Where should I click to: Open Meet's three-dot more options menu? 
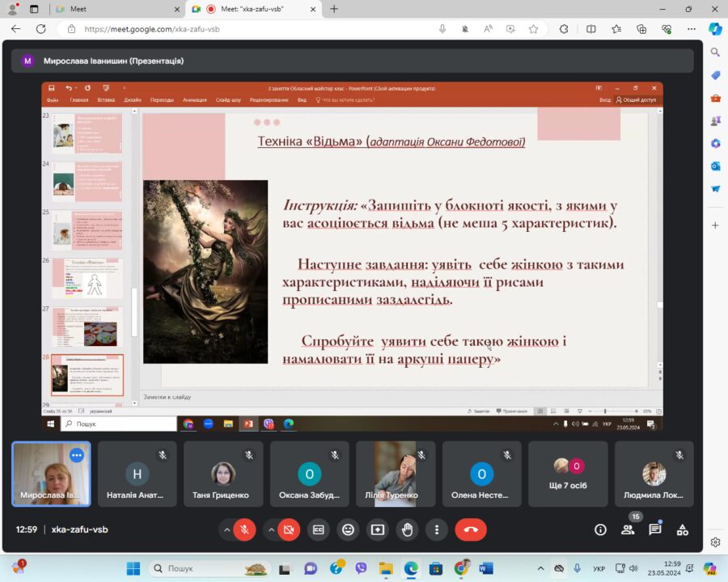(x=437, y=529)
